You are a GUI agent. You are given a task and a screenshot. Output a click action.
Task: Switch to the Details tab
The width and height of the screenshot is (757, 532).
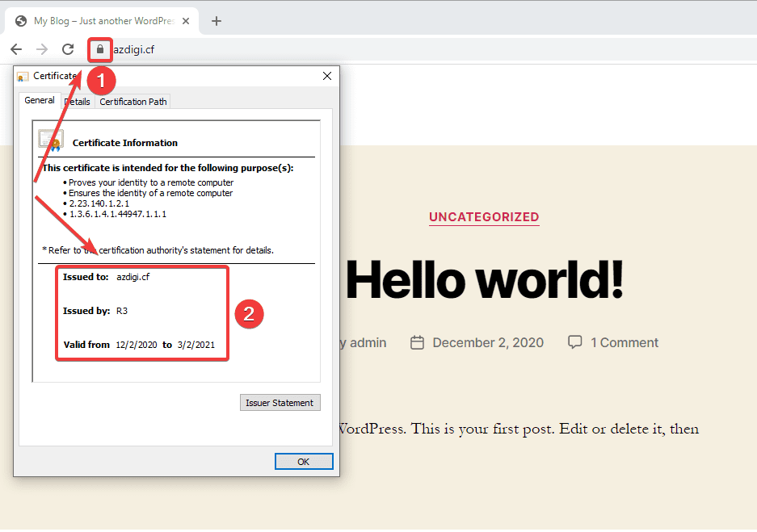(77, 101)
